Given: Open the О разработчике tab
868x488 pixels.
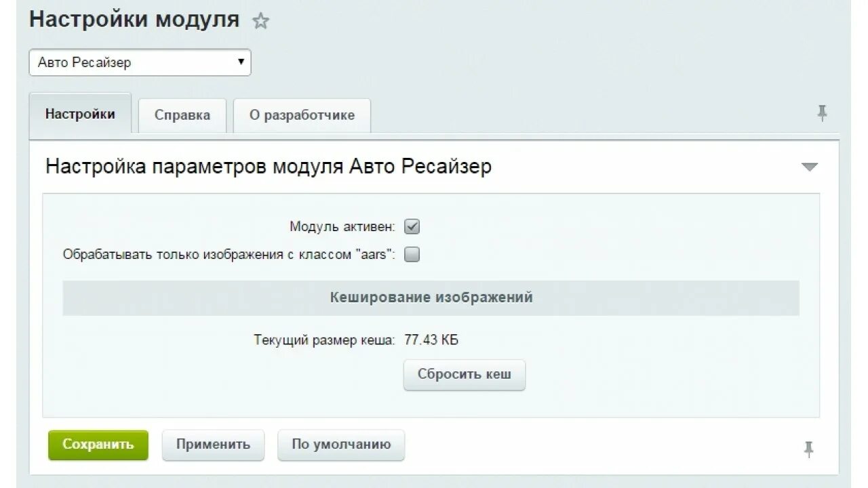Looking at the screenshot, I should click(302, 115).
